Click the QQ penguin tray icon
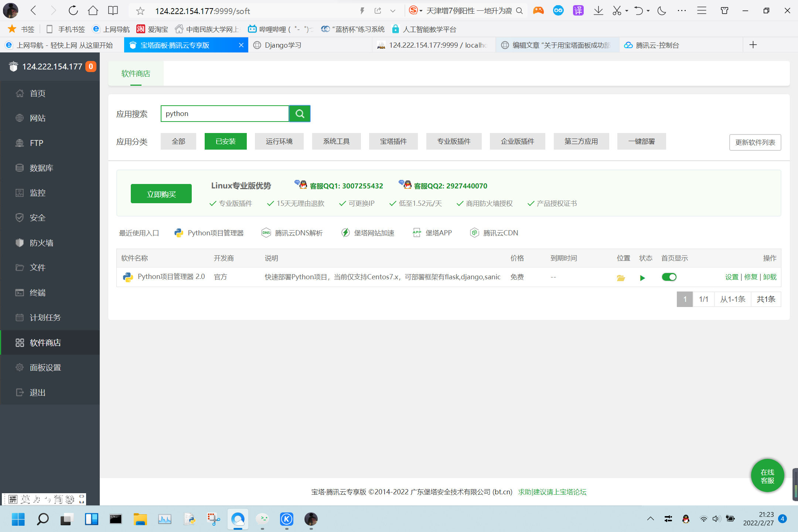Viewport: 798px width, 532px height. point(686,519)
